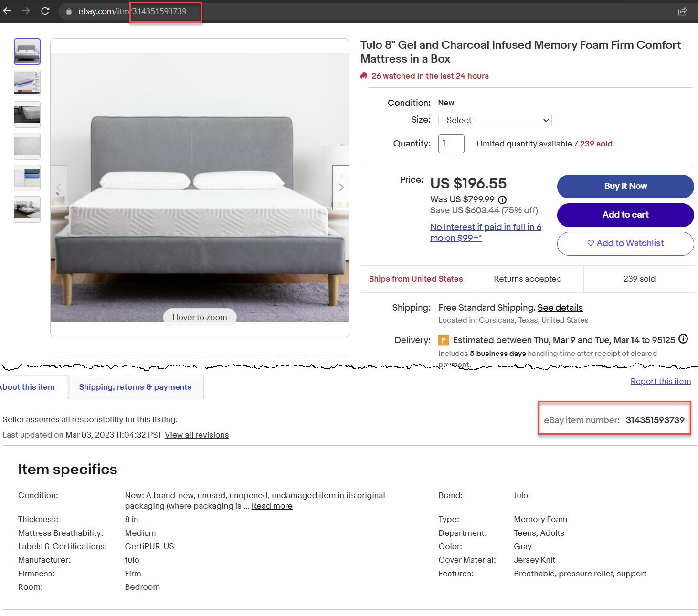Click the Memory Foam type value
This screenshot has width=698, height=616.
540,519
